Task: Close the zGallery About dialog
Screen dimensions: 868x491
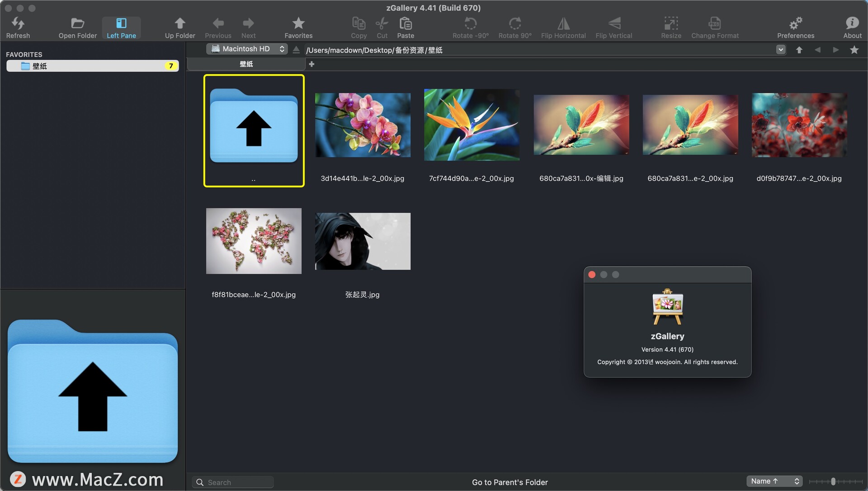Action: (592, 275)
